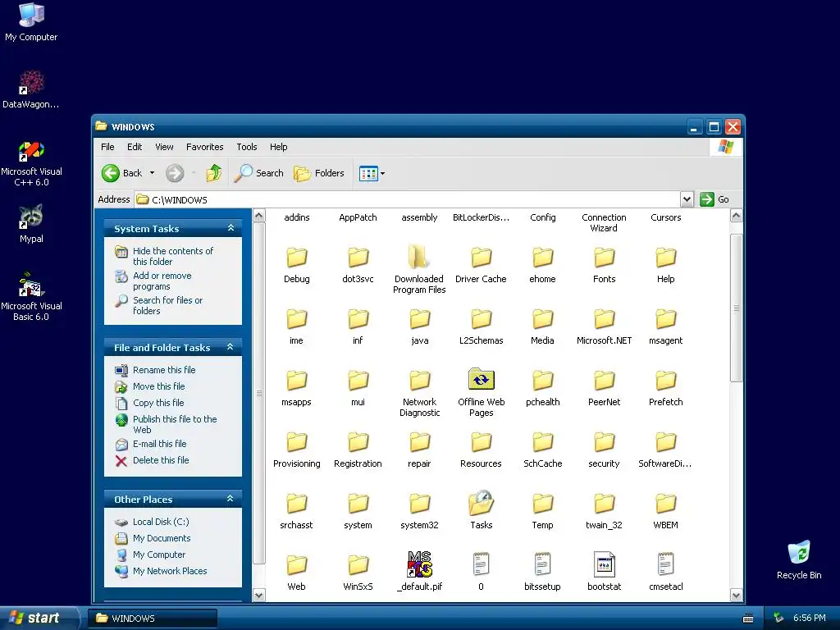Select the system32 folder icon
This screenshot has height=630, width=840.
[x=419, y=504]
